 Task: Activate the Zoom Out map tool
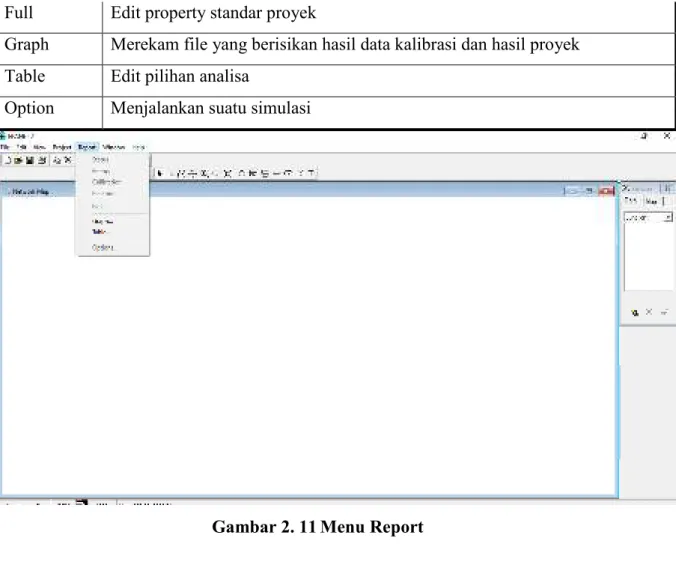[x=216, y=173]
